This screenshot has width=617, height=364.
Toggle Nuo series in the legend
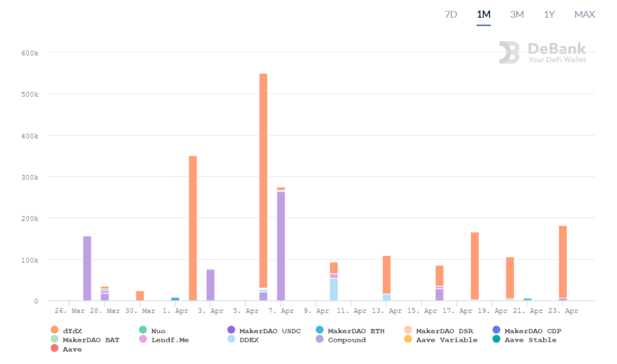click(x=158, y=331)
